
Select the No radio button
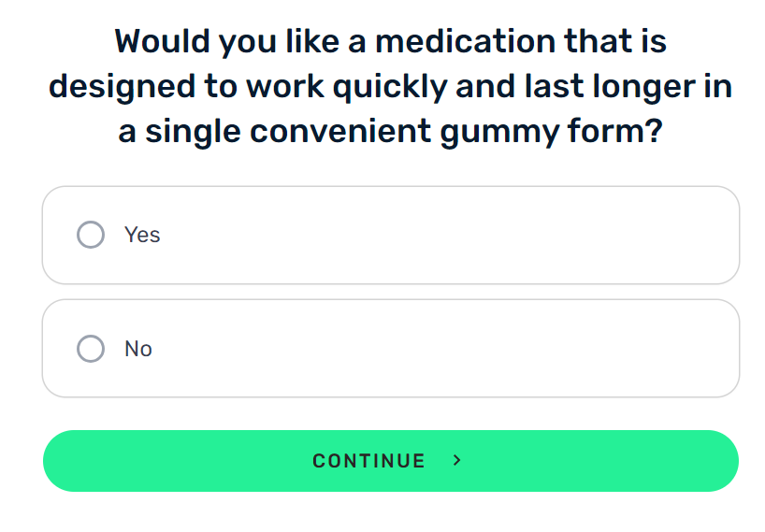coord(91,349)
